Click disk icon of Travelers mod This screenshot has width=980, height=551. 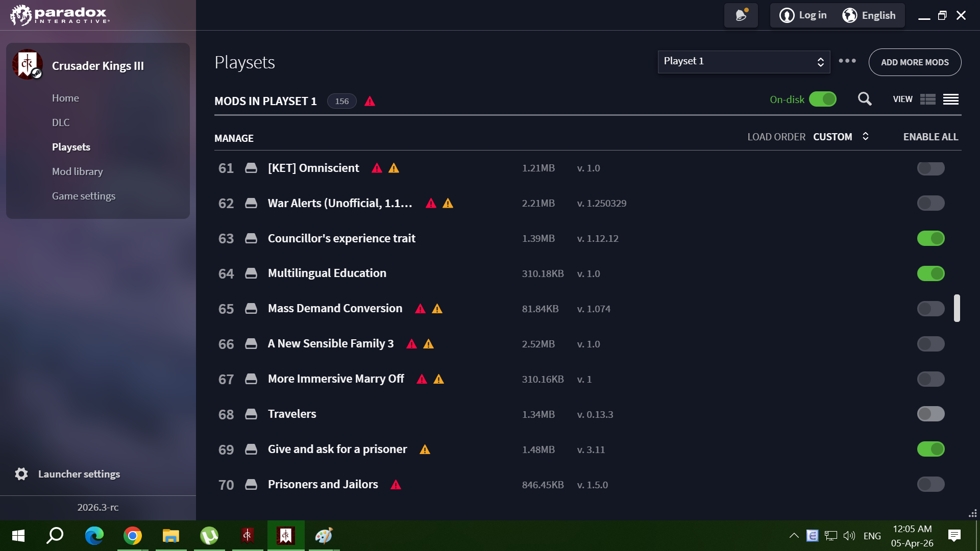[x=251, y=414]
